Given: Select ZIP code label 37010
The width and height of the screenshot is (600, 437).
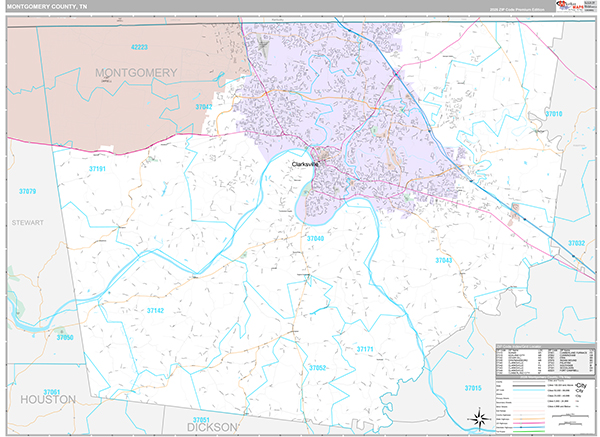Looking at the screenshot, I should tap(554, 114).
